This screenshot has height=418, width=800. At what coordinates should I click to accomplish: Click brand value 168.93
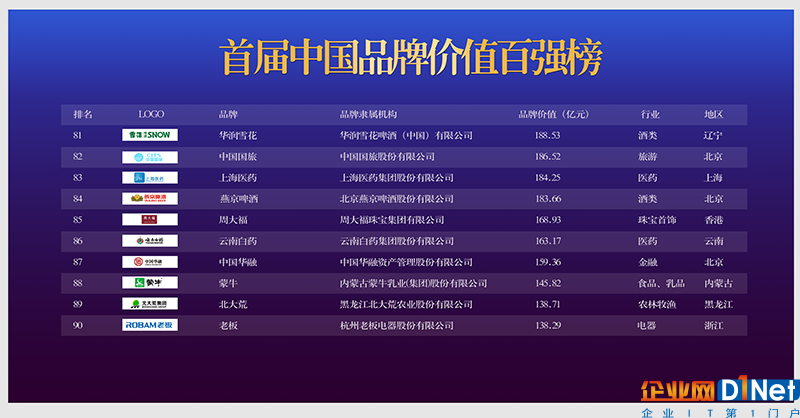pyautogui.click(x=548, y=220)
